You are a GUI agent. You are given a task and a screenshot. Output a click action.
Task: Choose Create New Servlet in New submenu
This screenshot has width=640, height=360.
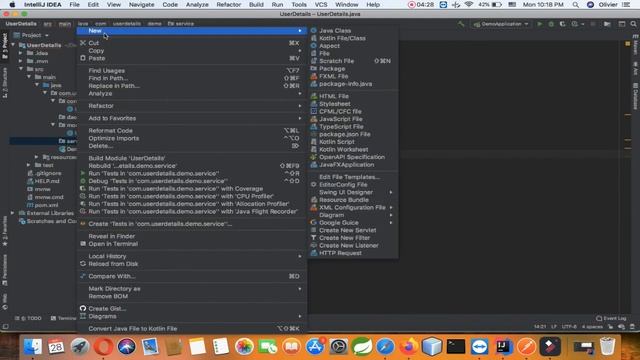(x=353, y=230)
